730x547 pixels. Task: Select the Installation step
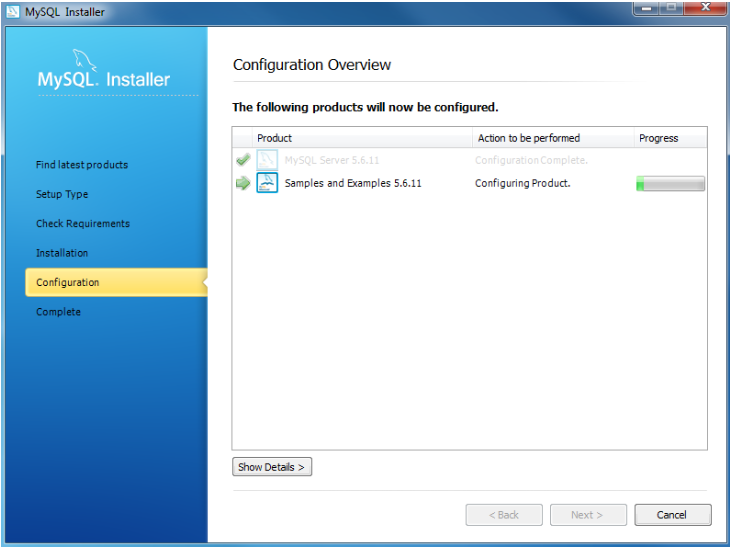pos(62,253)
